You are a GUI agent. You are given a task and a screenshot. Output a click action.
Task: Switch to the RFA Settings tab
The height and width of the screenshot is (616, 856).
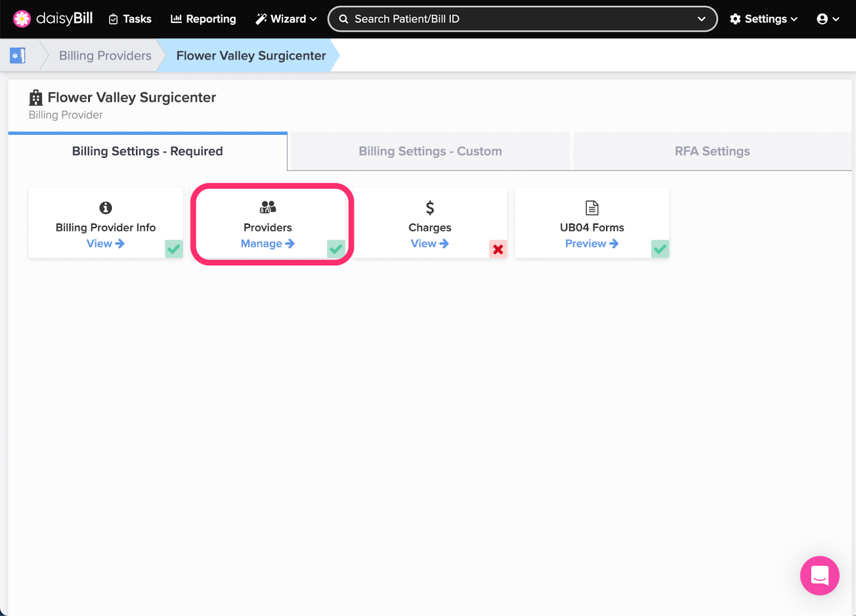click(712, 151)
